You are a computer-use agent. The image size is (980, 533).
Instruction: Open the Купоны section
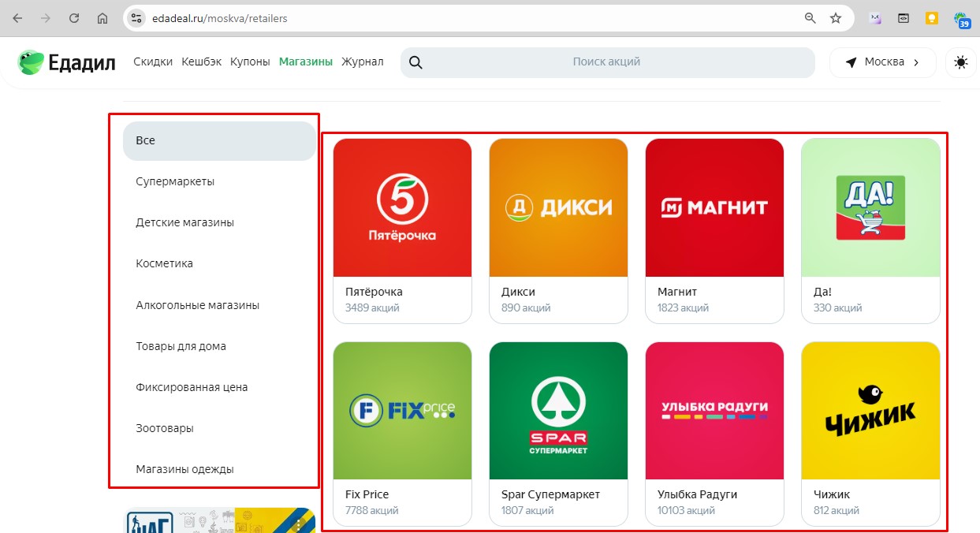(x=250, y=61)
